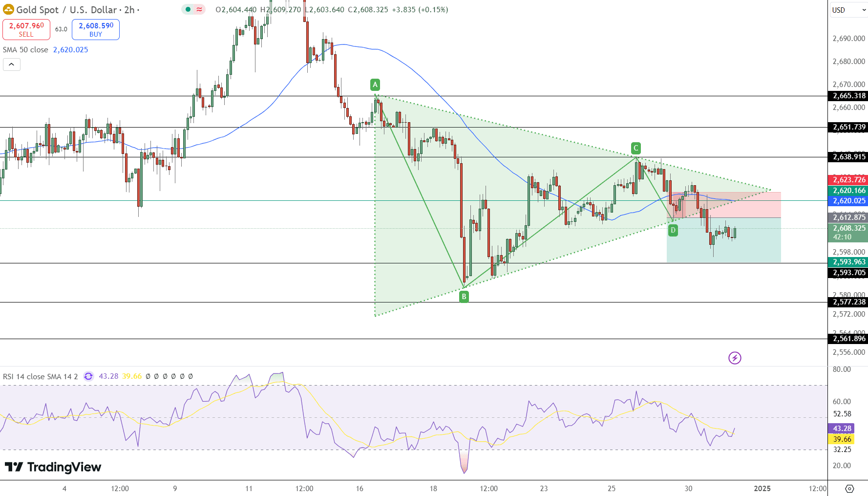The image size is (868, 496).
Task: Select pattern point C label
Action: pyautogui.click(x=635, y=148)
